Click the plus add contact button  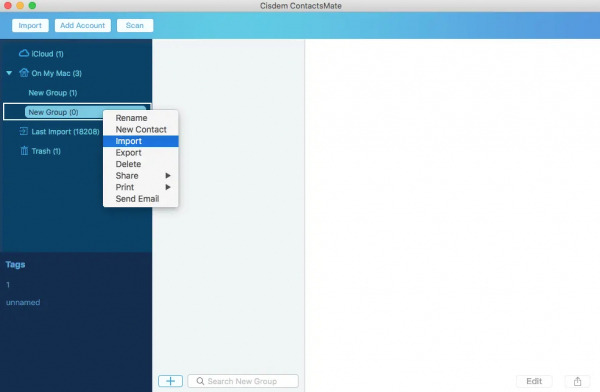[x=170, y=381]
